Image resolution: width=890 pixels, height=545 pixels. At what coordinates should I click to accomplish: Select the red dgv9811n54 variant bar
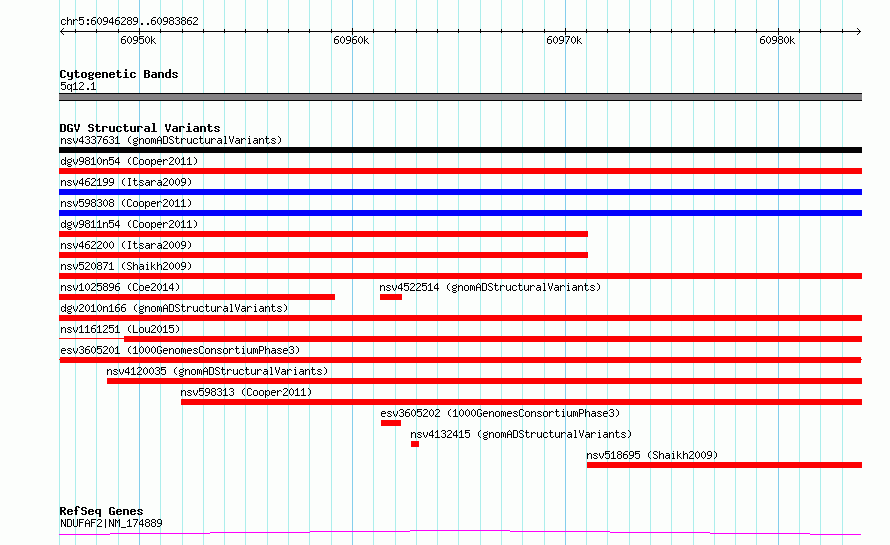324,234
